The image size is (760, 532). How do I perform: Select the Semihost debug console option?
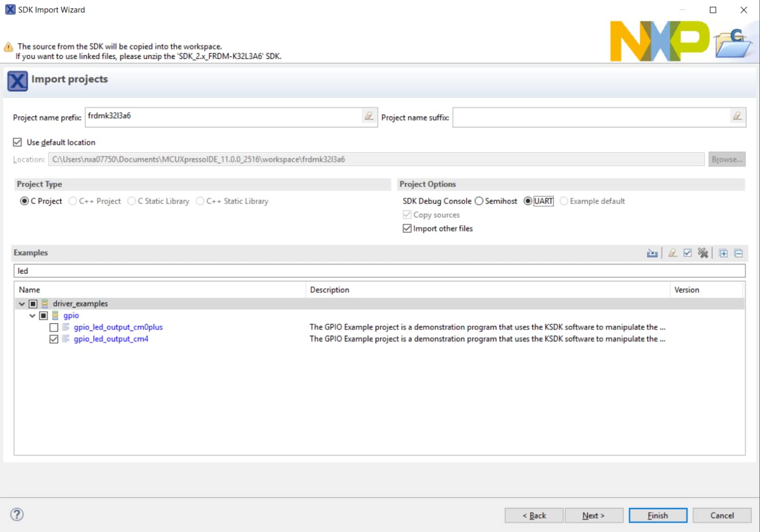479,201
